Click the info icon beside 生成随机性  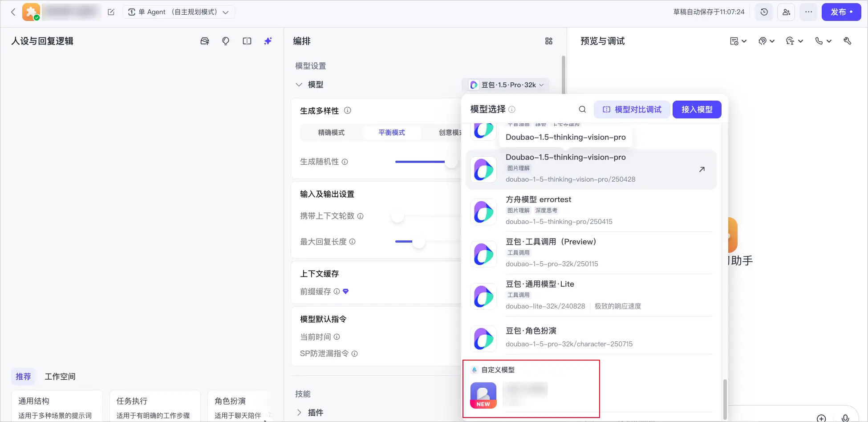[345, 162]
